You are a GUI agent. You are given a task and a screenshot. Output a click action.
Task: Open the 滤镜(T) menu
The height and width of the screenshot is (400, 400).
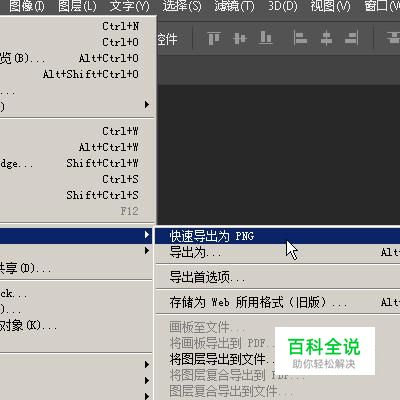pos(234,6)
